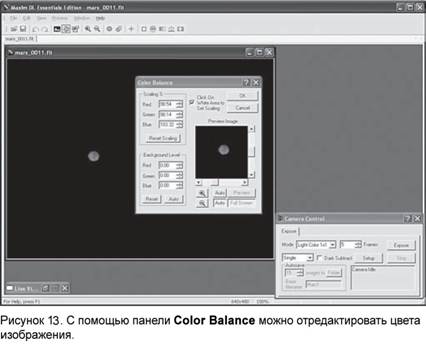Click OK in the Color Balance dialog
Screen dimensions: 426x361
pos(242,96)
